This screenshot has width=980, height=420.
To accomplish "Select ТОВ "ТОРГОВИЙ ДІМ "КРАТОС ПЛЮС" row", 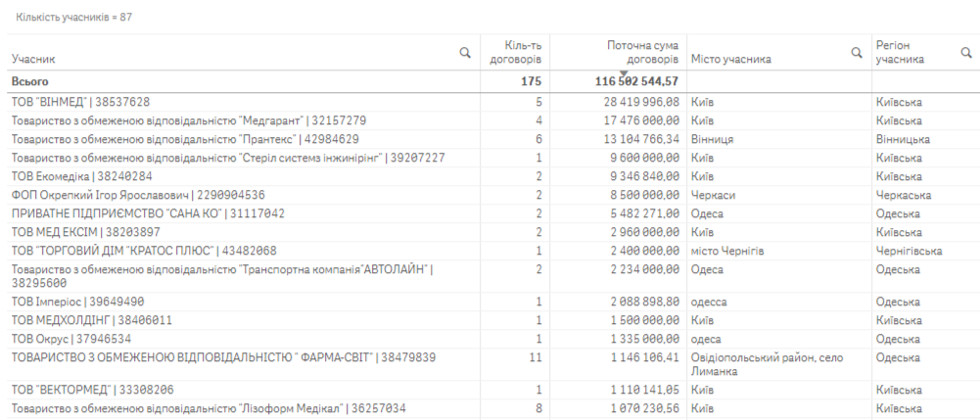I will (x=144, y=252).
